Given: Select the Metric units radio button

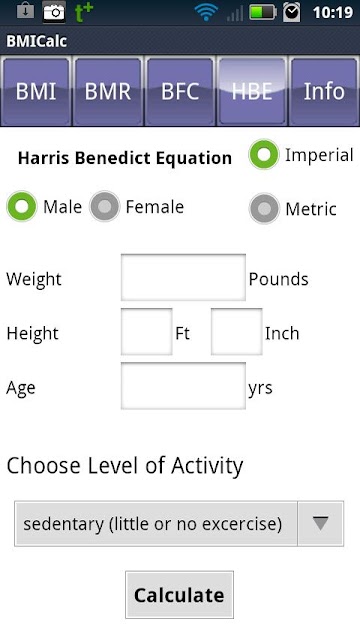Looking at the screenshot, I should pos(264,208).
